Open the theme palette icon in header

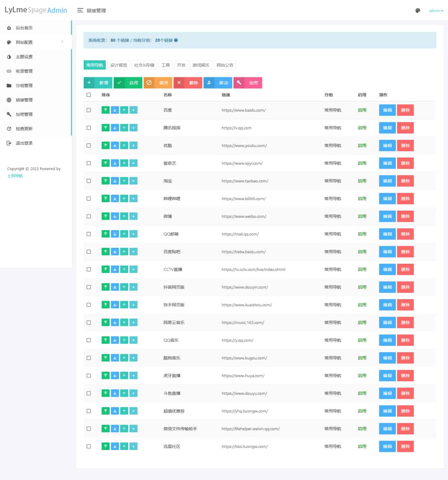pyautogui.click(x=418, y=11)
